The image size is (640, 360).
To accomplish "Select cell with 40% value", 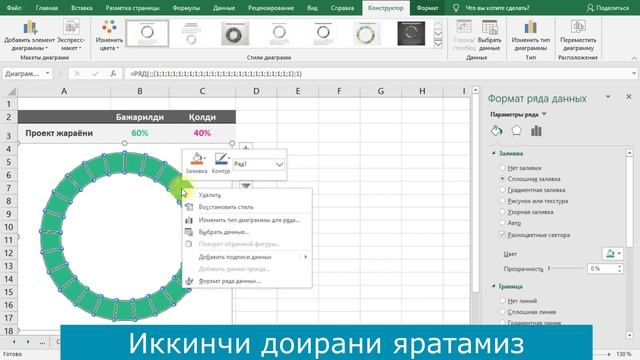I will point(202,133).
